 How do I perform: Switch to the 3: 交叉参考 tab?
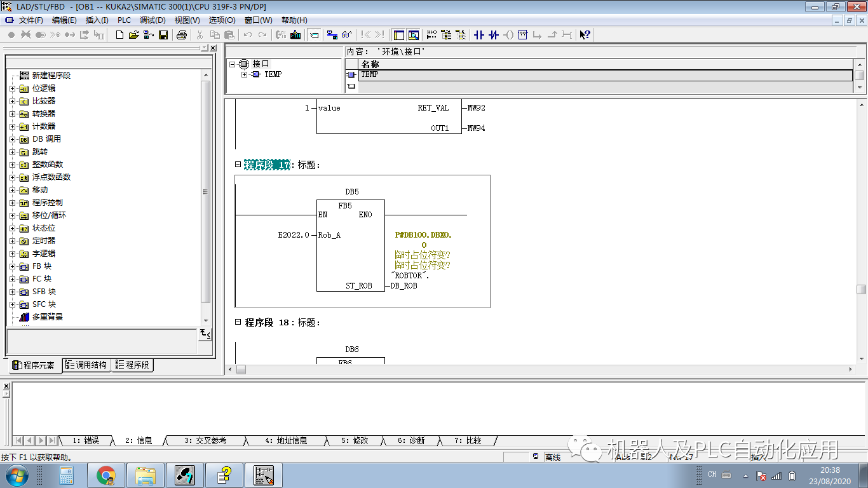[x=205, y=440]
